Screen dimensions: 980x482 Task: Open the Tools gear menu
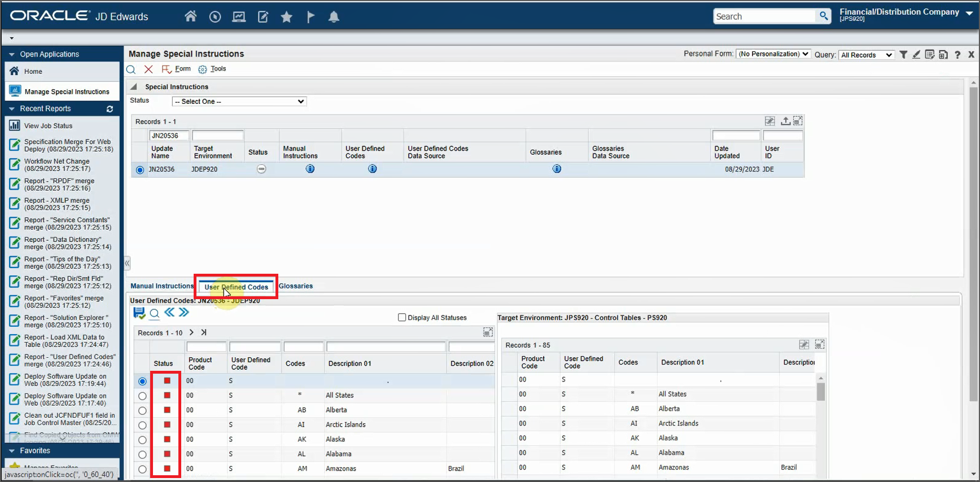click(212, 69)
